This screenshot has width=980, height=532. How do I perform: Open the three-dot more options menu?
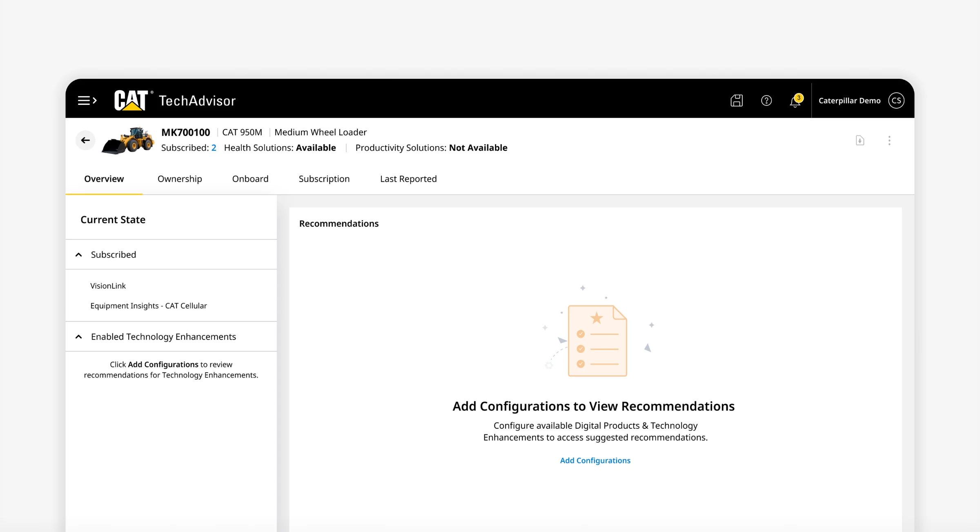click(889, 140)
